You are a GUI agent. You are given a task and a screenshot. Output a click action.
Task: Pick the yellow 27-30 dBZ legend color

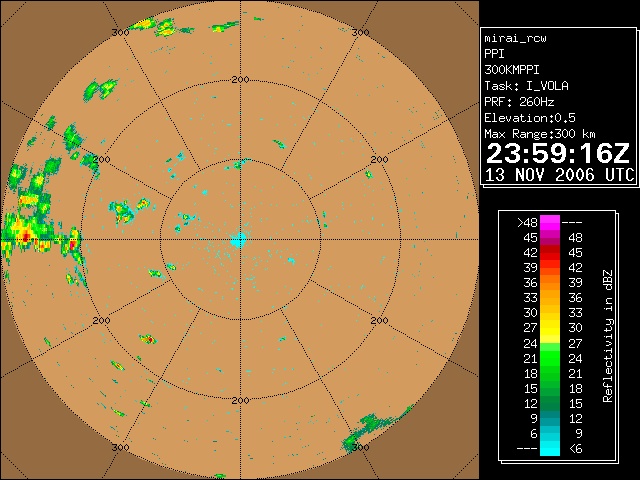(x=550, y=328)
